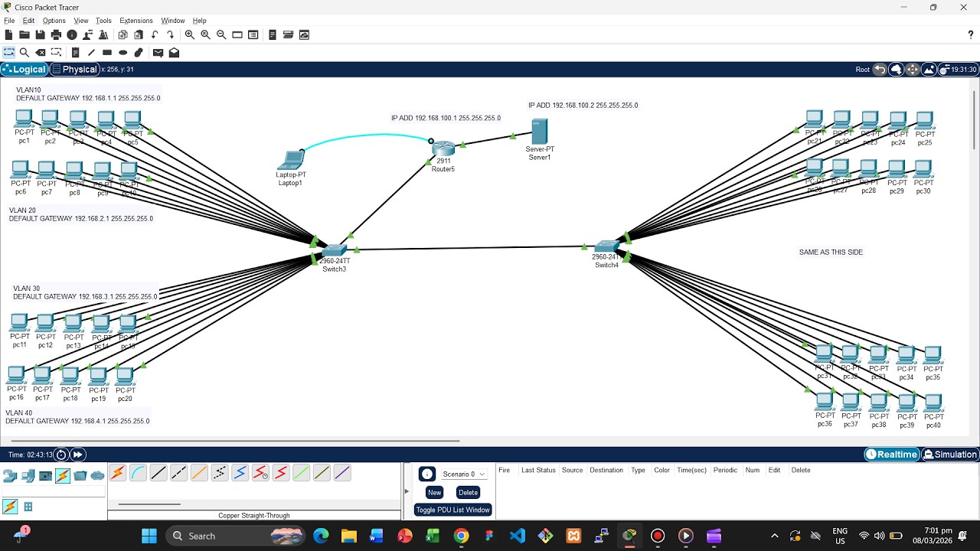Open the Tools menu
980x551 pixels.
pyautogui.click(x=103, y=21)
